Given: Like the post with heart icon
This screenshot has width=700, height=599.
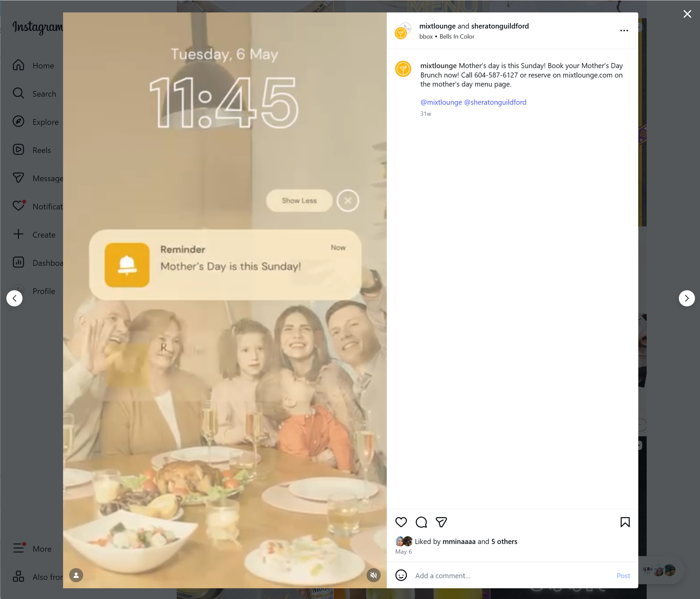Looking at the screenshot, I should pos(401,522).
